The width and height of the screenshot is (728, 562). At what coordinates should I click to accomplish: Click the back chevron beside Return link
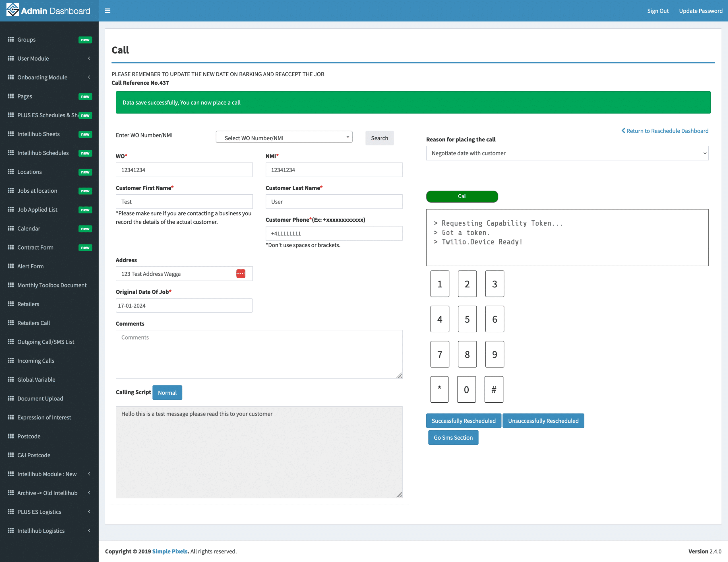pos(623,130)
